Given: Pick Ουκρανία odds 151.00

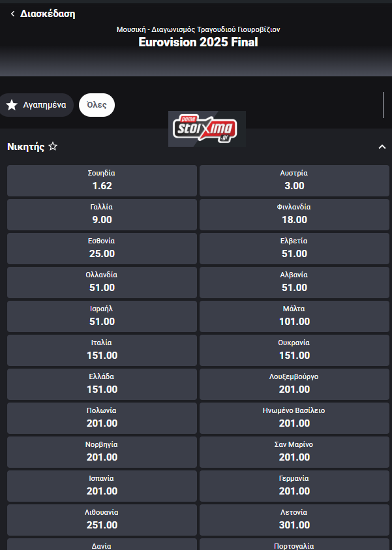Looking at the screenshot, I should tap(294, 350).
